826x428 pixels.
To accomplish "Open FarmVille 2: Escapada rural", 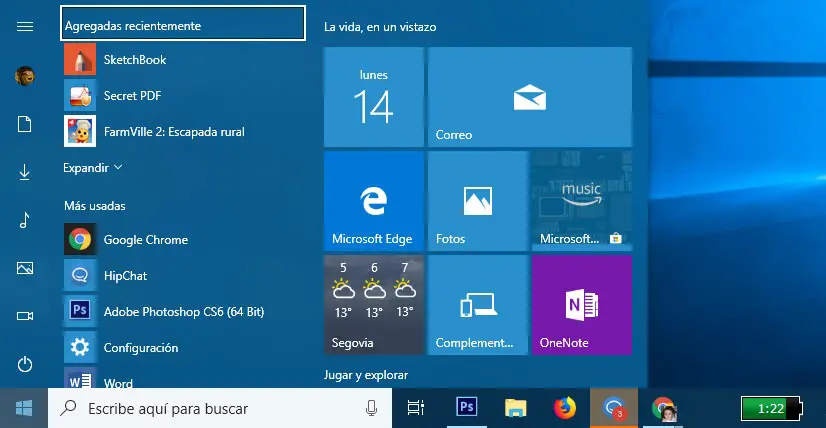I will click(x=182, y=131).
